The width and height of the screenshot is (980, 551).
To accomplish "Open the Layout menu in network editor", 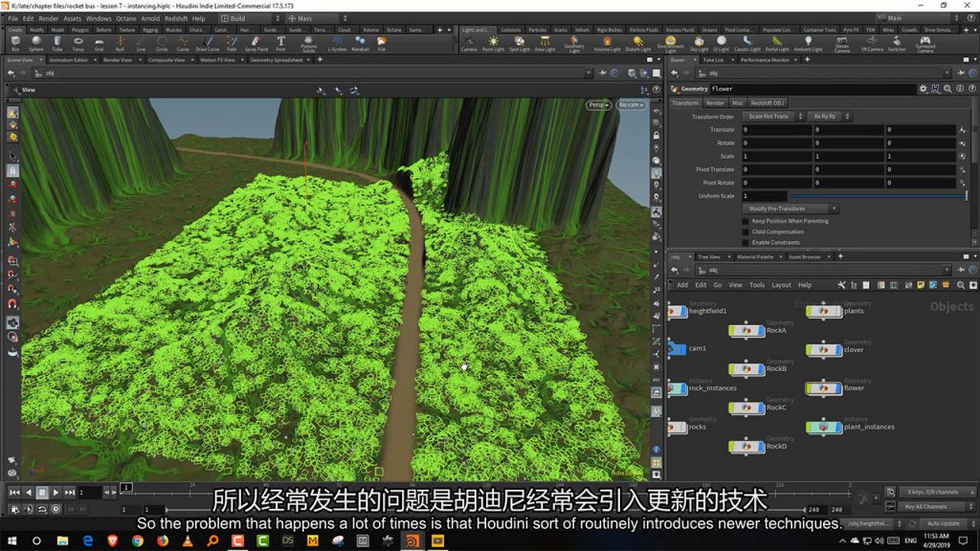I will pos(781,285).
